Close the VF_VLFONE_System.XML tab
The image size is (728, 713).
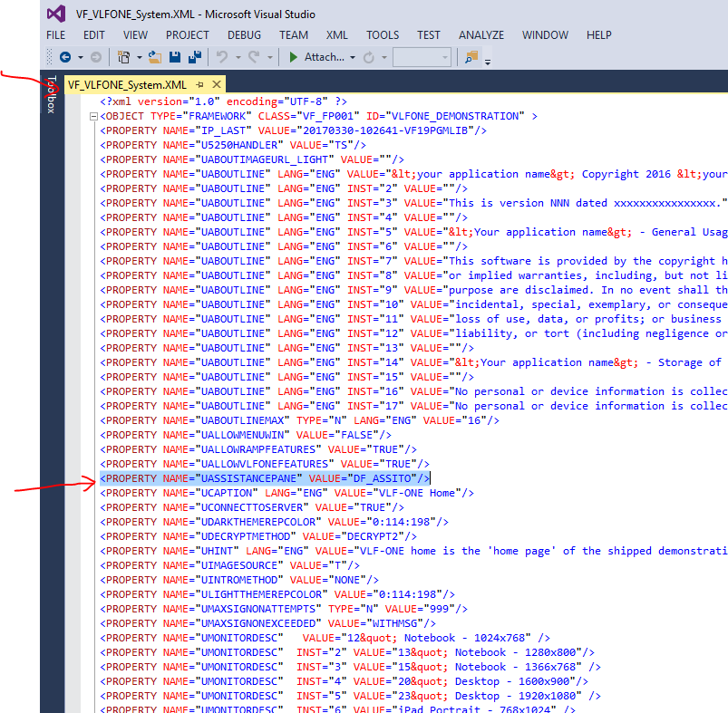click(217, 84)
